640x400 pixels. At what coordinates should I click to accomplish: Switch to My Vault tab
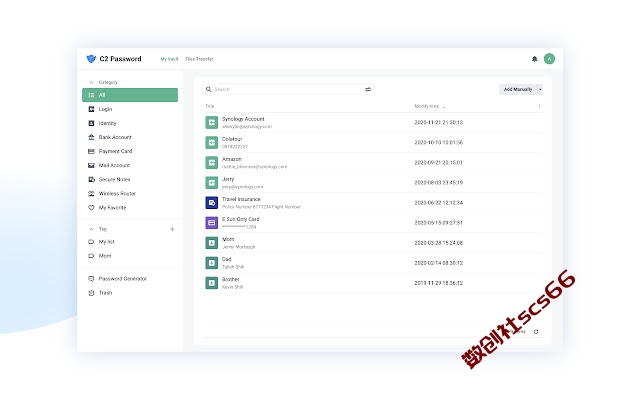(169, 59)
